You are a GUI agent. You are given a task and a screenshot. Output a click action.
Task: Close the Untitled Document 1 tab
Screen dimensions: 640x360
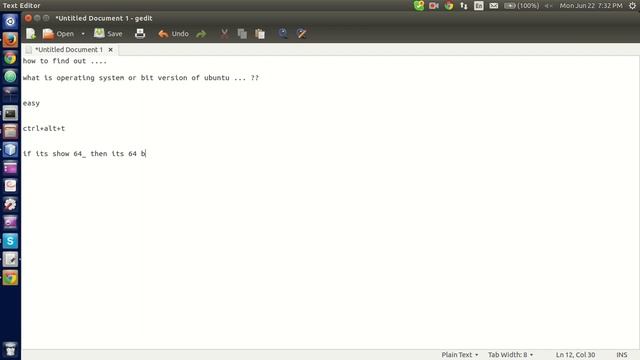111,49
